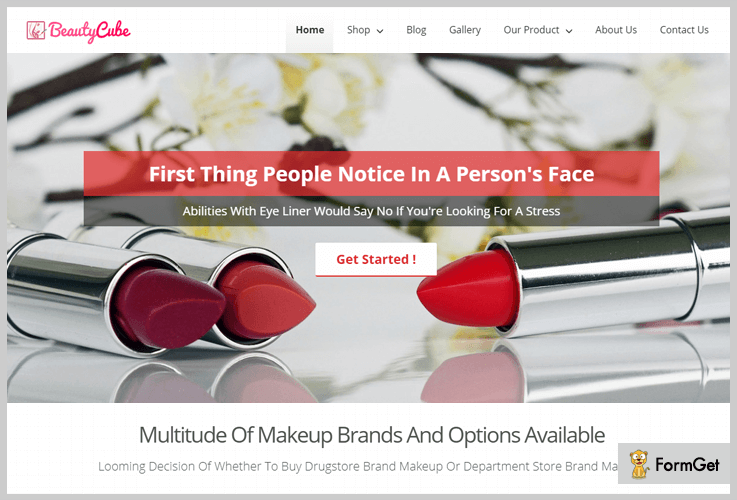Click the gray Eye Liner subtitle bar
The height and width of the screenshot is (500, 737).
371,211
